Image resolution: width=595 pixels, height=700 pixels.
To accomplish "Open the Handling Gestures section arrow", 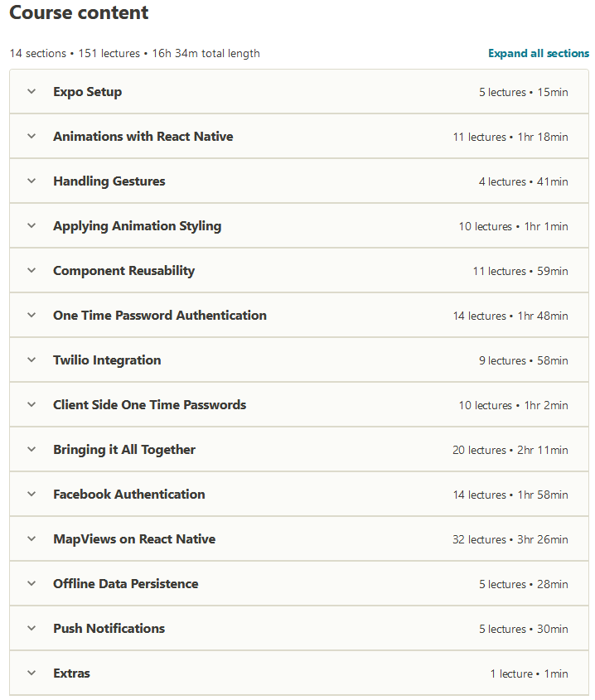I will [31, 181].
